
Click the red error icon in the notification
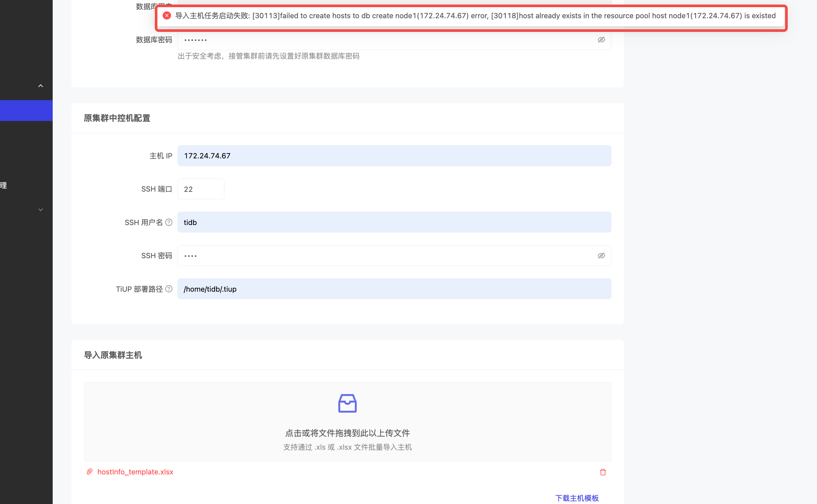(x=167, y=16)
